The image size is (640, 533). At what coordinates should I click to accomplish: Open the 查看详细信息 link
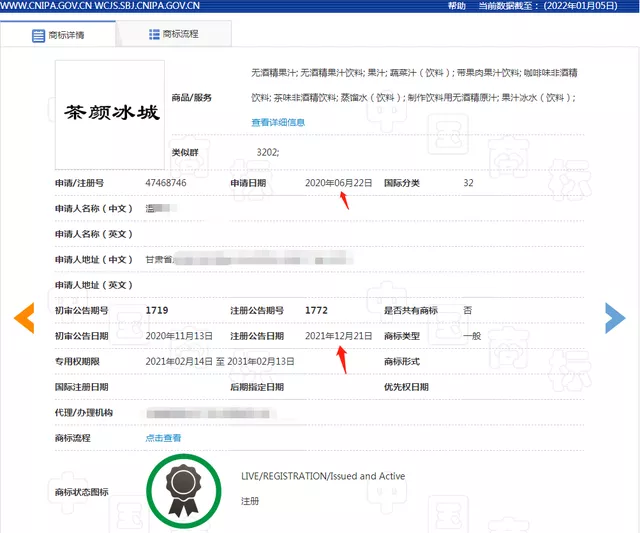pos(278,122)
